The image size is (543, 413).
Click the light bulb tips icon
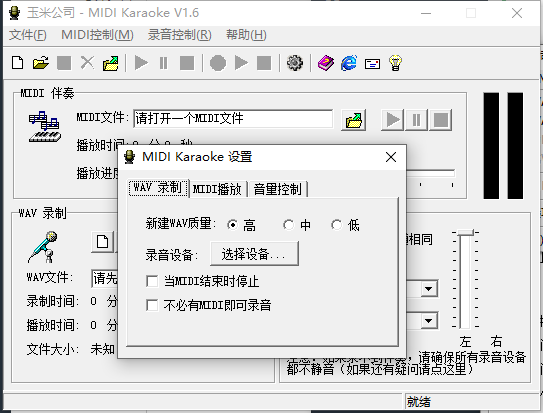395,63
